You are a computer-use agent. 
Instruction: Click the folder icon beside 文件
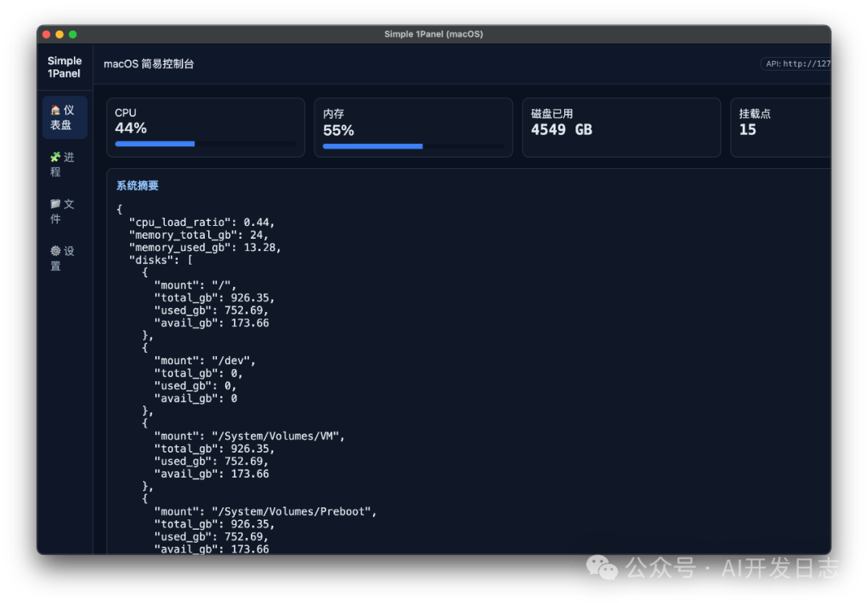click(55, 203)
